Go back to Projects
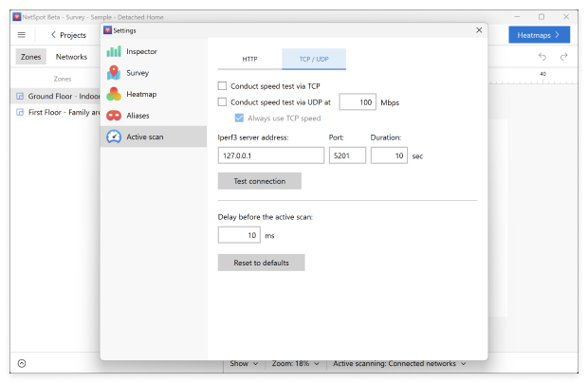The width and height of the screenshot is (588, 383). pos(68,35)
